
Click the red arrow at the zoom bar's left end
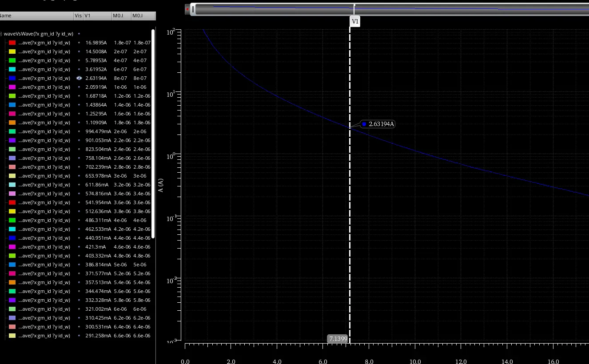187,9
